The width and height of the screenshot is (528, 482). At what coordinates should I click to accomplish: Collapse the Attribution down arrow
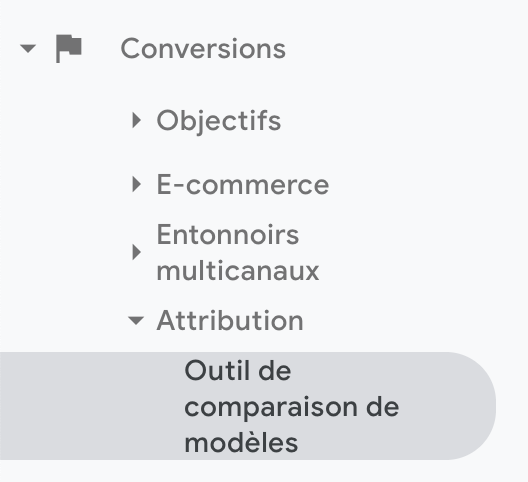[x=136, y=320]
